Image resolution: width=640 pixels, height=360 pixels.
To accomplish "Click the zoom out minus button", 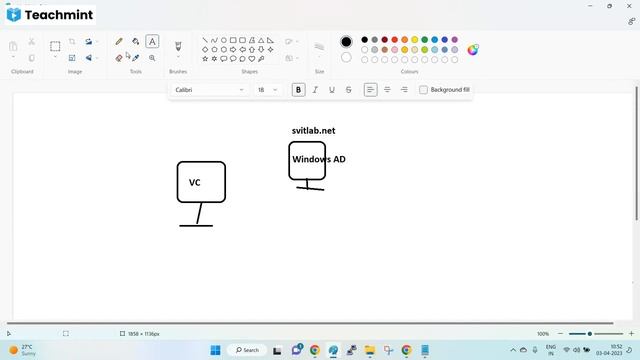I will [560, 334].
